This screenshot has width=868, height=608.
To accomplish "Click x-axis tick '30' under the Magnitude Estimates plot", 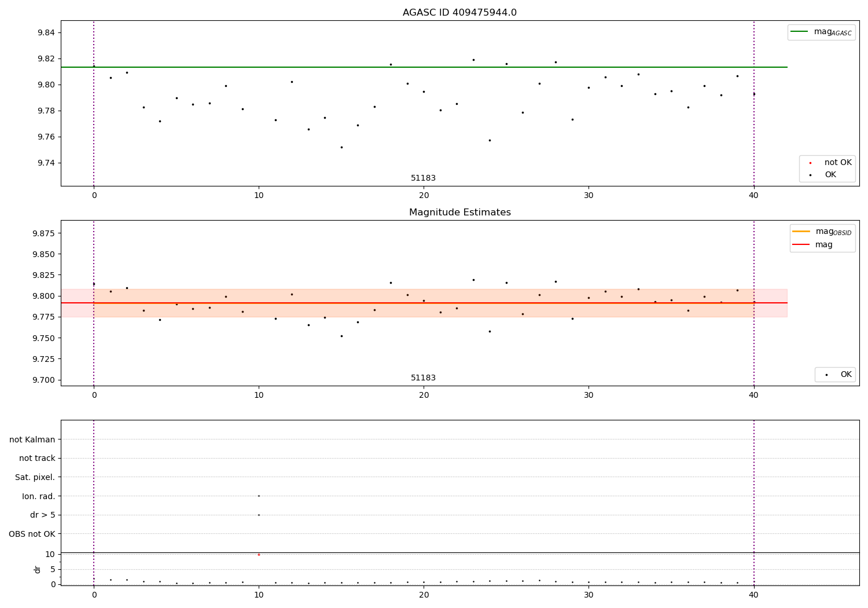I will point(589,395).
